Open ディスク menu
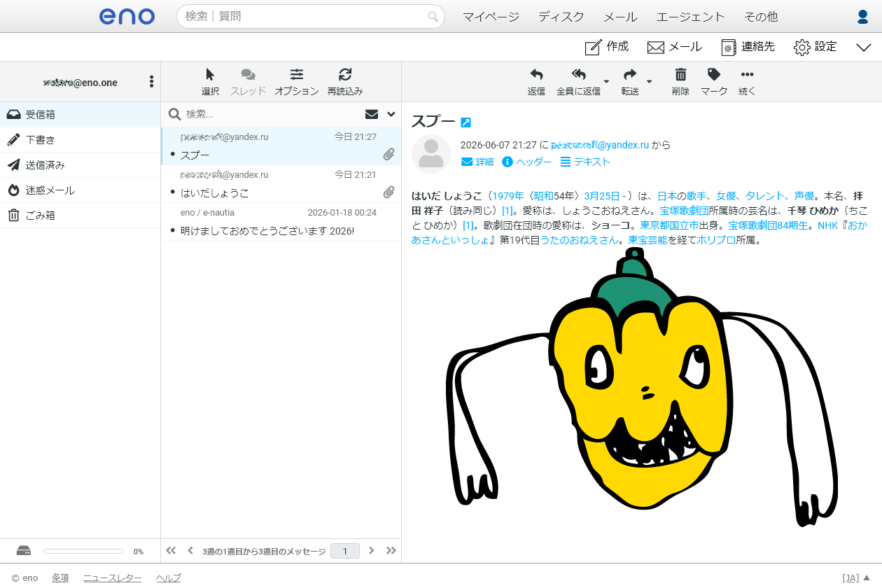Viewport: 882px width, 588px height. coord(561,17)
